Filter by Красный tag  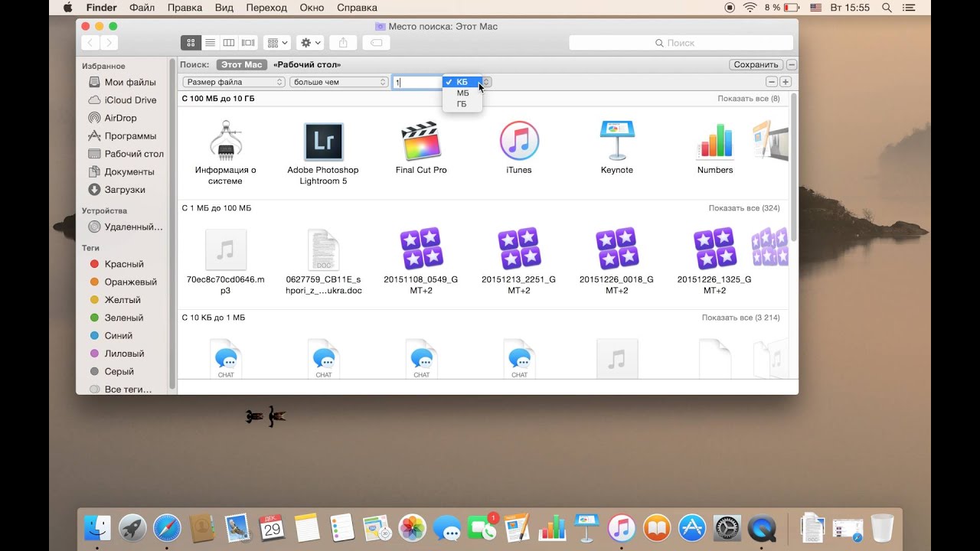click(124, 264)
